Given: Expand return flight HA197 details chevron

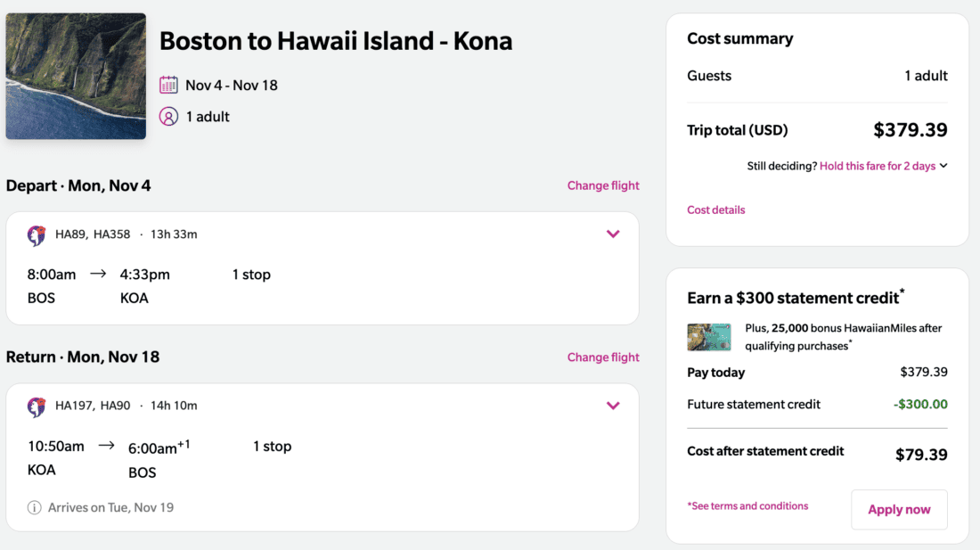Looking at the screenshot, I should pyautogui.click(x=613, y=406).
